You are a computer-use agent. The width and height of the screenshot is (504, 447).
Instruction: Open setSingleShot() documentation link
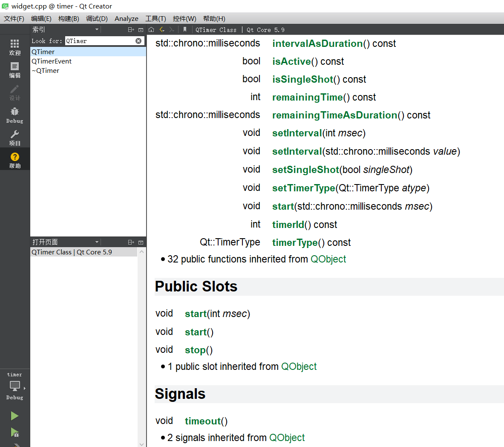(305, 170)
